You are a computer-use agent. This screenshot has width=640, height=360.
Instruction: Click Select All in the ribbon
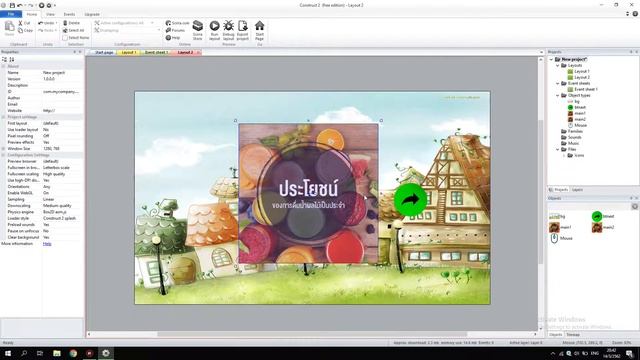pos(73,31)
